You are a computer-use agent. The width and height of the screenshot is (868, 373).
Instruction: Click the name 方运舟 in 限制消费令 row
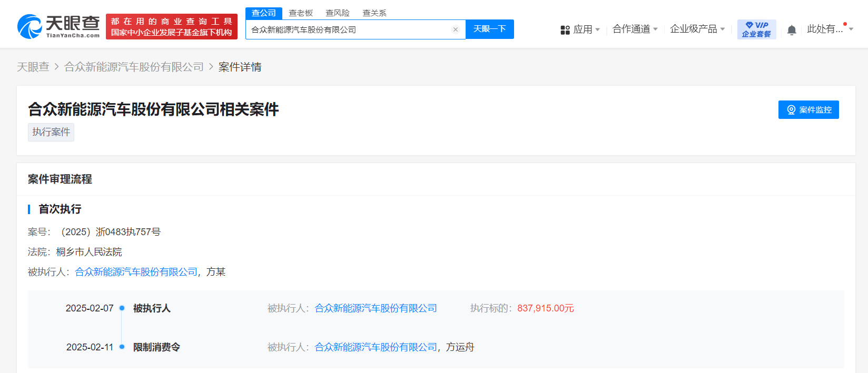[460, 347]
